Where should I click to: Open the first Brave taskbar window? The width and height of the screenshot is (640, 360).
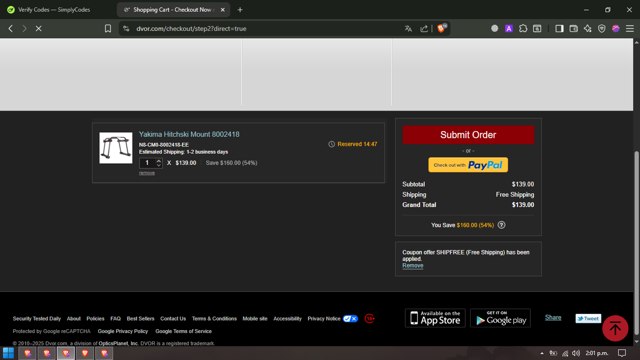tap(27, 353)
